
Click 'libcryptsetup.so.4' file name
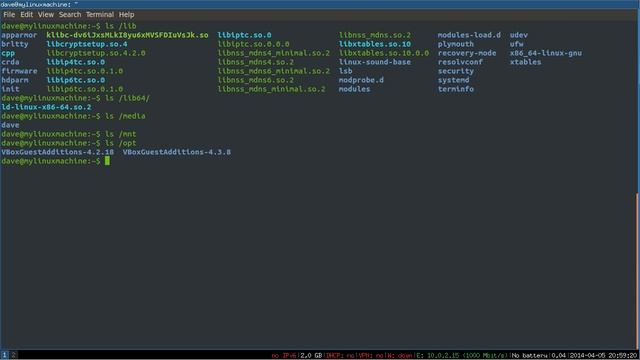[87, 44]
